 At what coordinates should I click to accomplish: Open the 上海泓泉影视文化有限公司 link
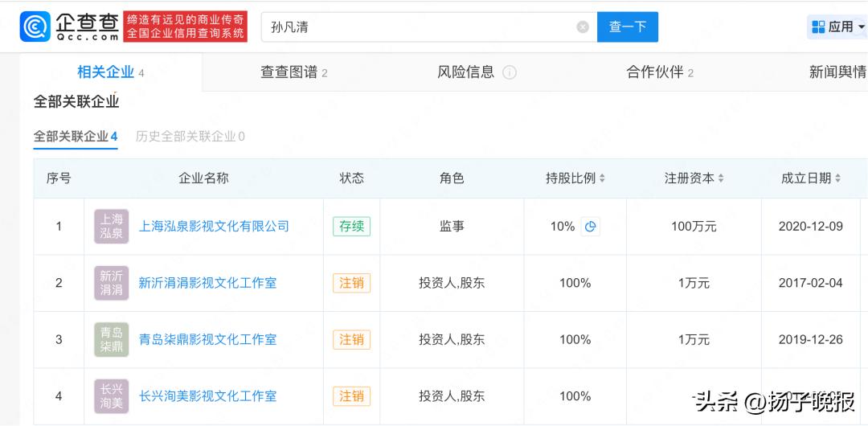(214, 227)
